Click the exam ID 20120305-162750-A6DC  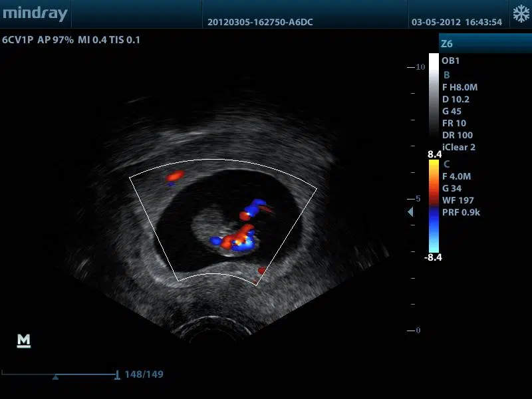click(x=260, y=22)
